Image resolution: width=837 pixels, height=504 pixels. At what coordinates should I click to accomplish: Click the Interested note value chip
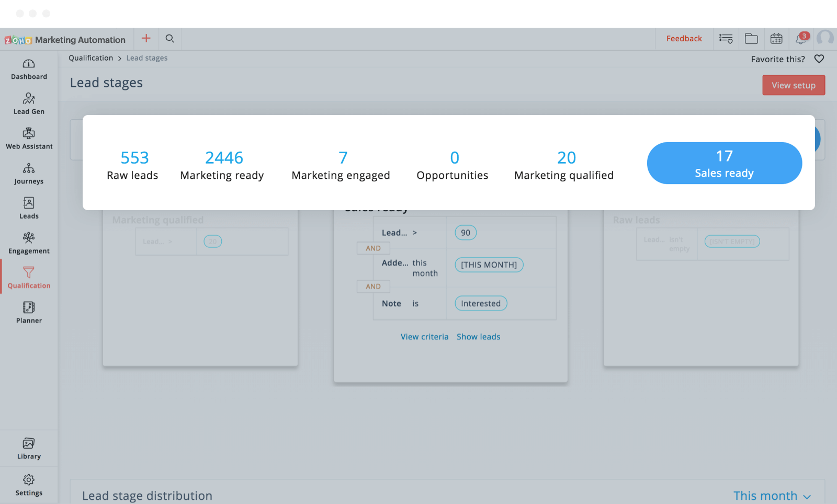[481, 303]
